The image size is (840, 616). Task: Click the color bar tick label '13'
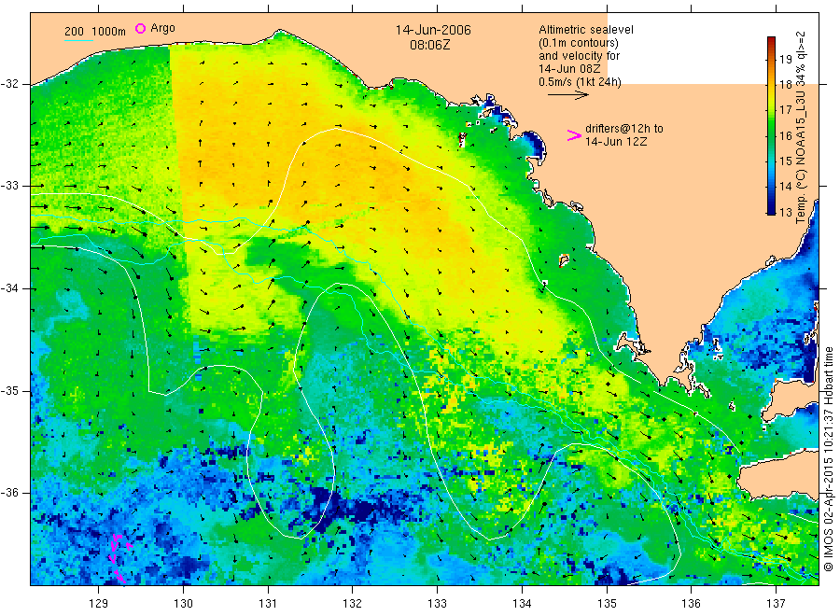pos(785,212)
